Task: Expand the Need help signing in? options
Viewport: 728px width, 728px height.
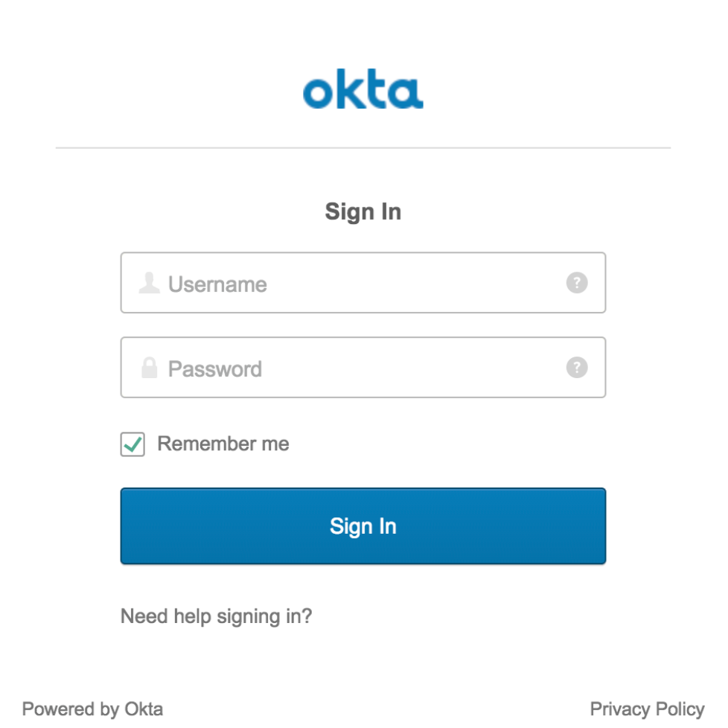Action: click(x=216, y=616)
